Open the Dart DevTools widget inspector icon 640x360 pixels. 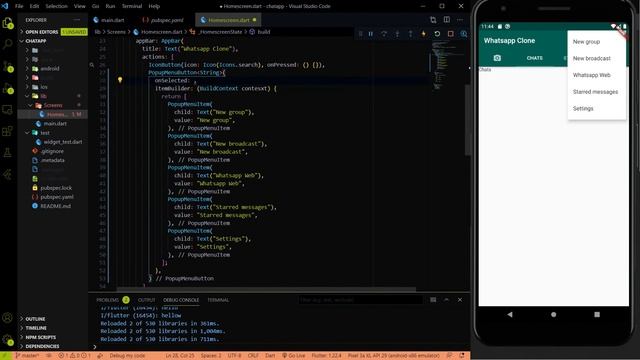(464, 34)
